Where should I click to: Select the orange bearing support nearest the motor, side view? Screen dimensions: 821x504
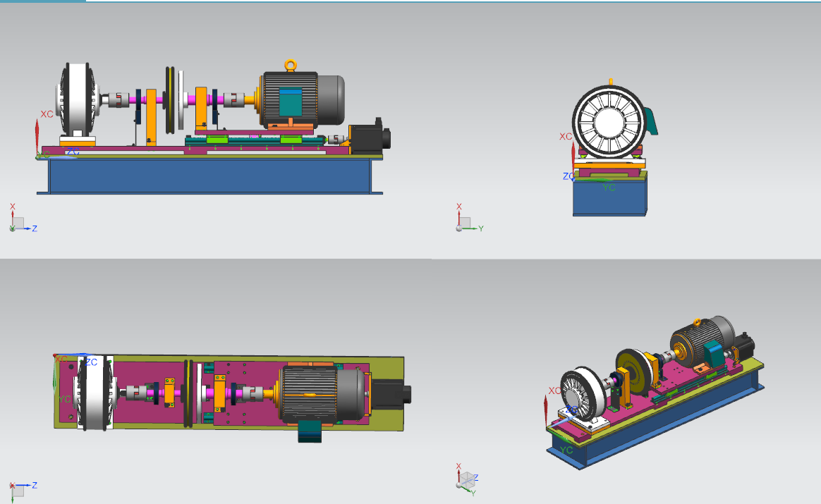pos(201,109)
